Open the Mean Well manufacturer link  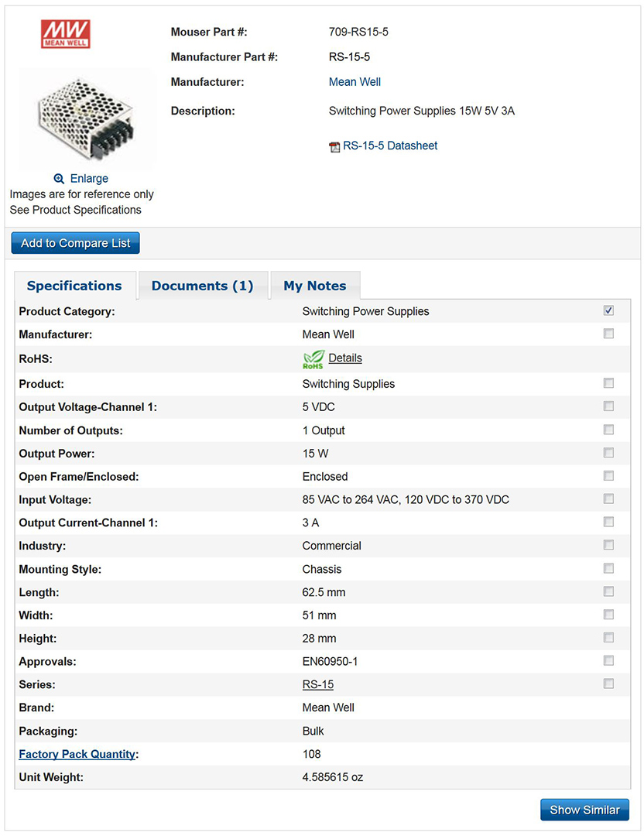(x=355, y=81)
